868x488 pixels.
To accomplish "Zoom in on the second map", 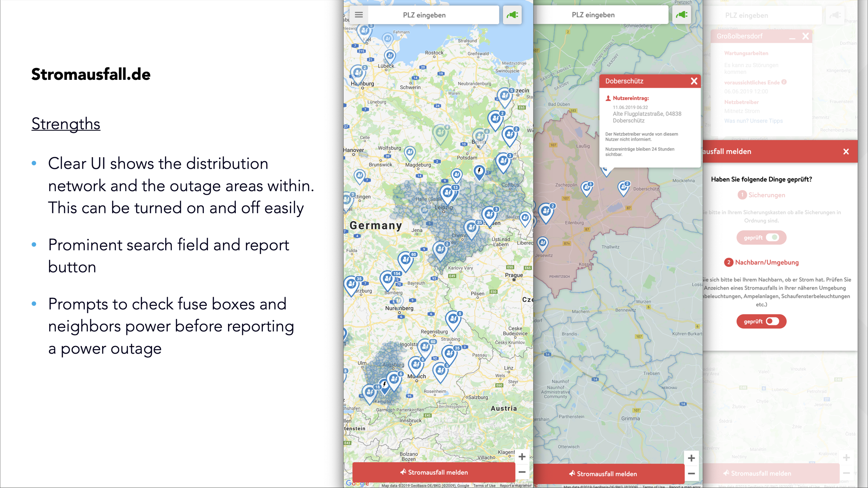I will tap(691, 458).
